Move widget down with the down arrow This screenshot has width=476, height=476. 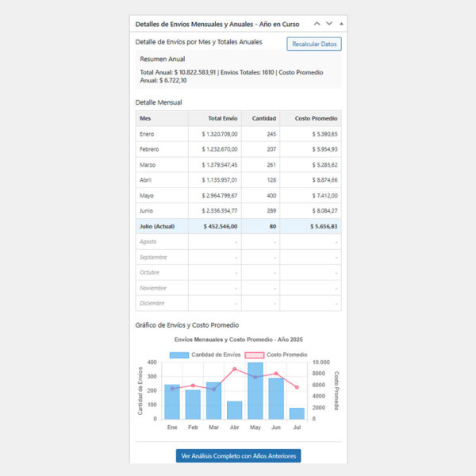click(329, 24)
